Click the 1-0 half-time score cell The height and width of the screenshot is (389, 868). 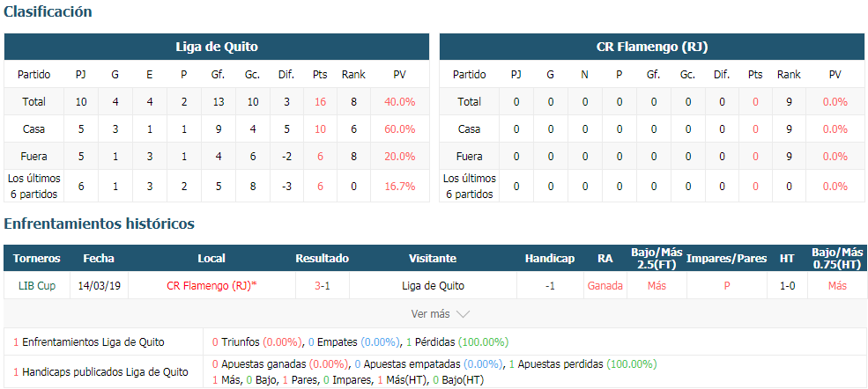[x=787, y=286]
